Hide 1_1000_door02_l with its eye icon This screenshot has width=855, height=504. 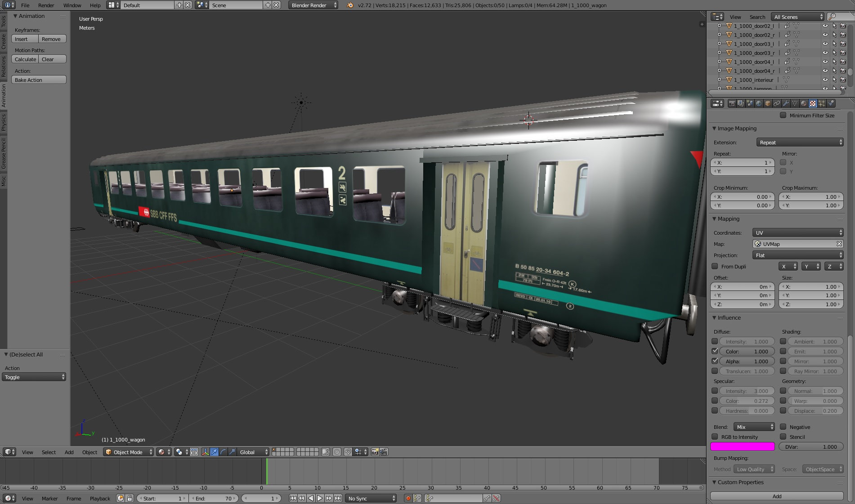tap(825, 26)
